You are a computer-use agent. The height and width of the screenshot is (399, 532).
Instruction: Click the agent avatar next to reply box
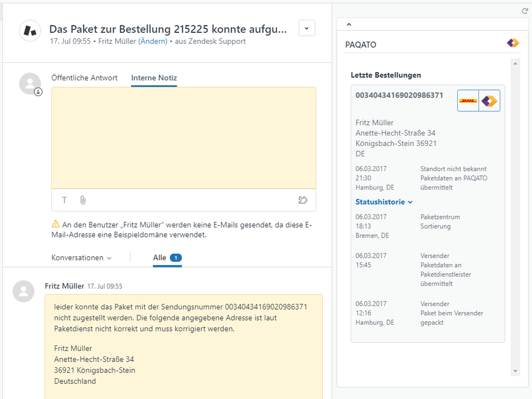[30, 84]
